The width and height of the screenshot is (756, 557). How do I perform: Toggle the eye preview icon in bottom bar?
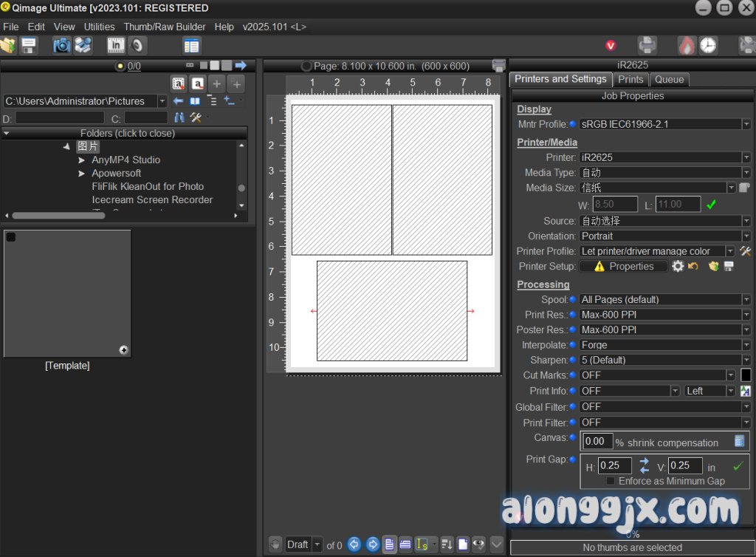pyautogui.click(x=478, y=544)
